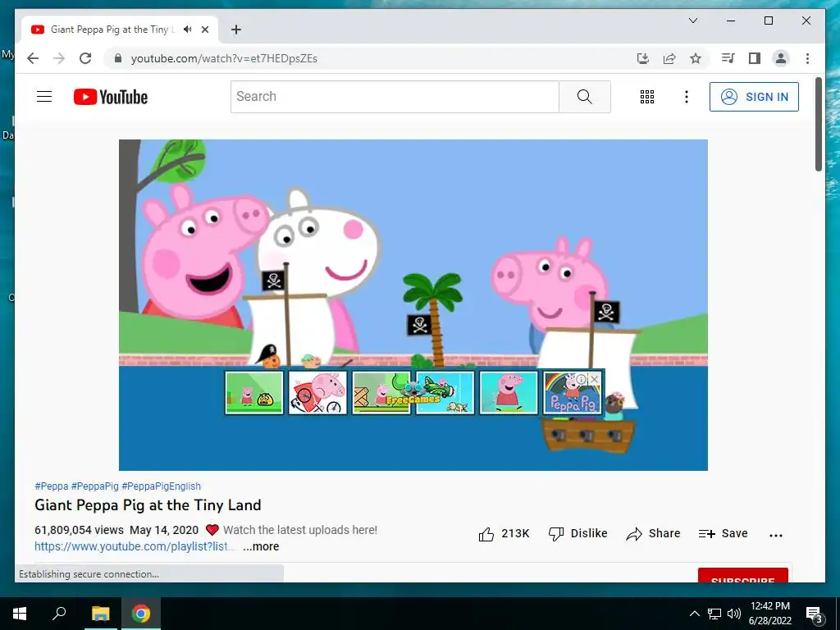Click the red SUBSCRIBE button
Viewport: 840px width, 630px height.
click(x=743, y=575)
